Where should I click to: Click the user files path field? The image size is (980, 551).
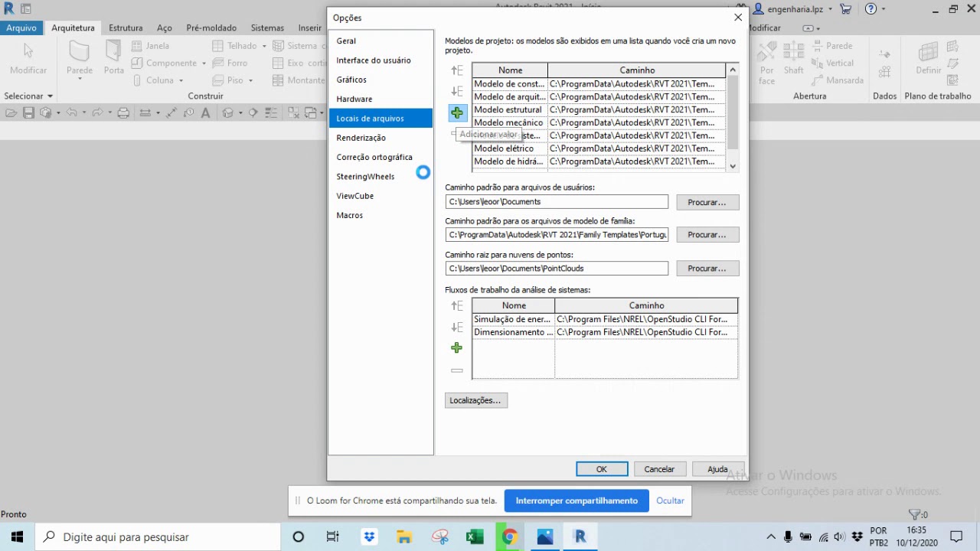557,202
